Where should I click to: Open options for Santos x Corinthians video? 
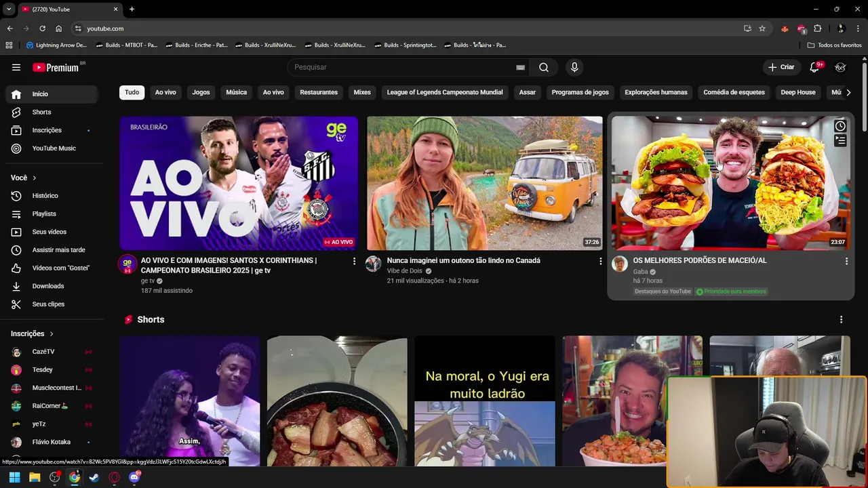point(354,261)
